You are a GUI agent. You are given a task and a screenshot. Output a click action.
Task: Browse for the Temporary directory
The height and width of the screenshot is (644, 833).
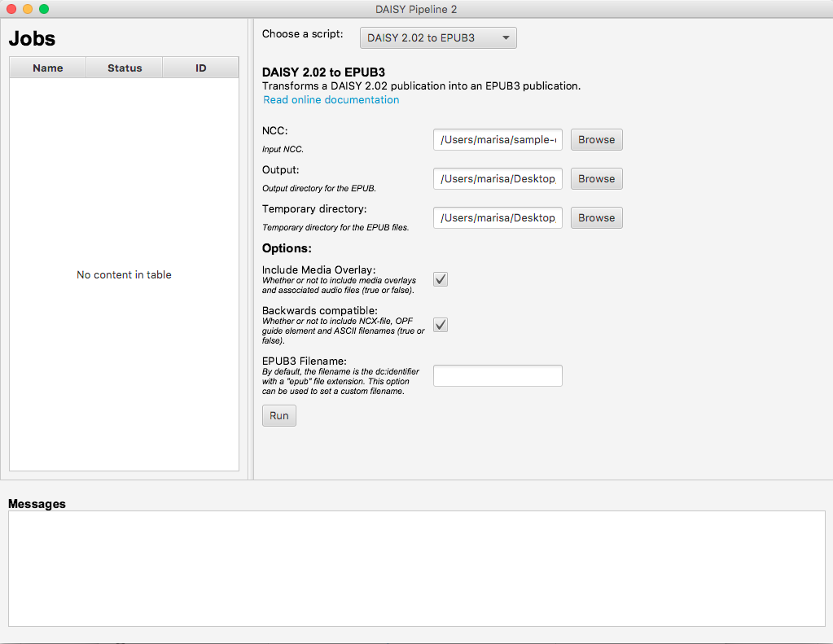click(x=596, y=218)
